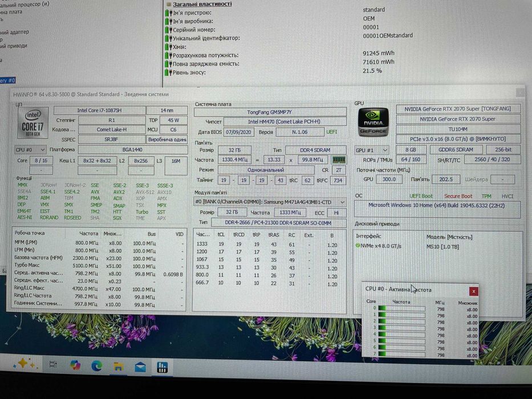This screenshot has width=532, height=399.
Task: Click the GDDR6 SDRAM memory type field
Action: [456, 149]
